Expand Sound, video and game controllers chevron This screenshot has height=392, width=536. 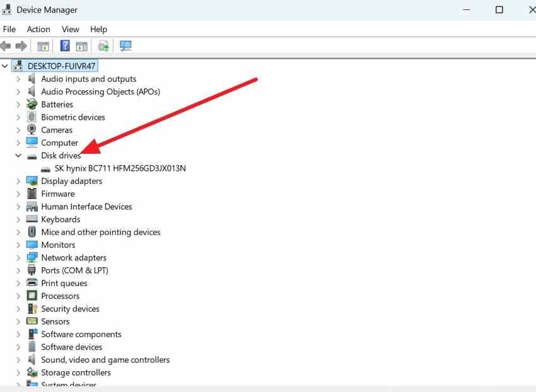coord(18,360)
